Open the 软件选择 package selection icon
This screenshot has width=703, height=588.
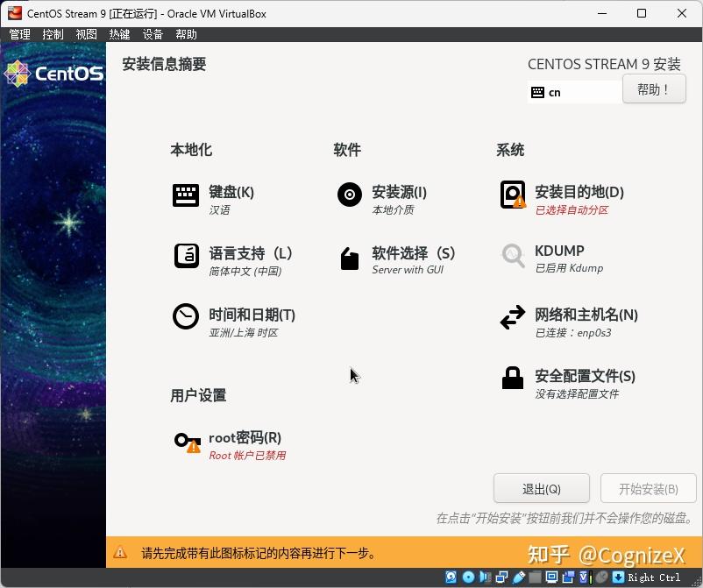pos(349,258)
